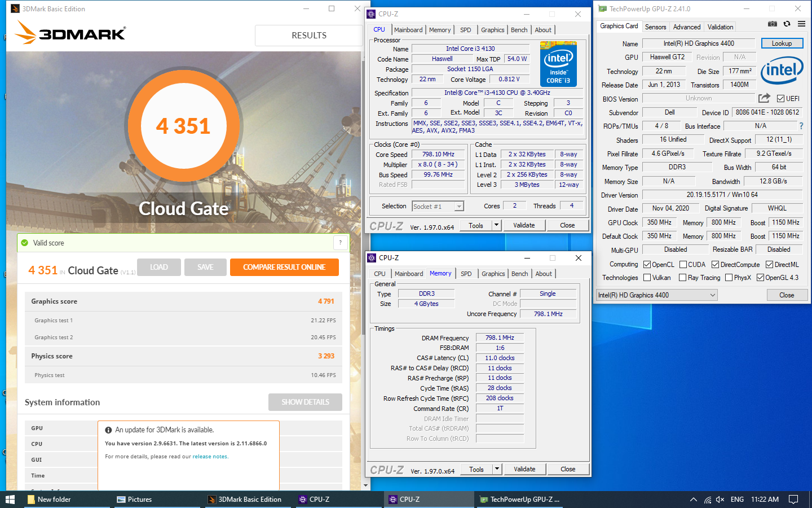Open the release notes link
Screen dimensions: 812x508
click(x=210, y=457)
